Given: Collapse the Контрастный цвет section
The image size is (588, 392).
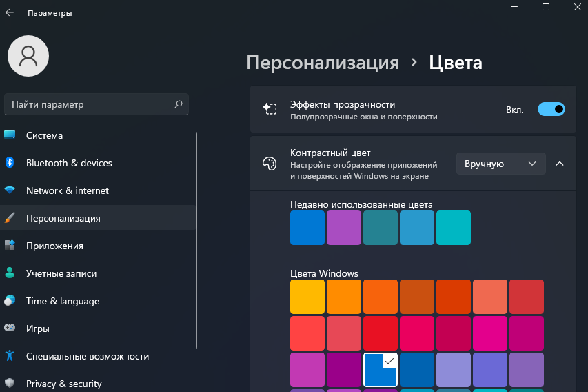Looking at the screenshot, I should (560, 164).
